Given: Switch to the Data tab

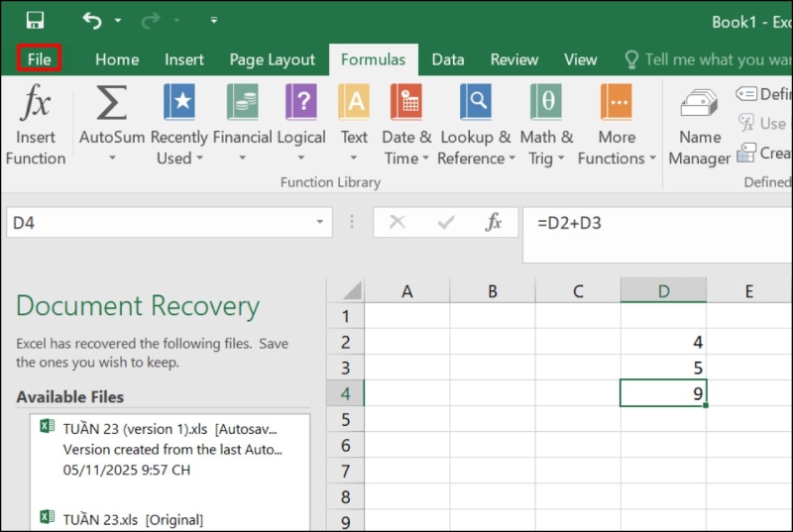Looking at the screenshot, I should point(448,59).
